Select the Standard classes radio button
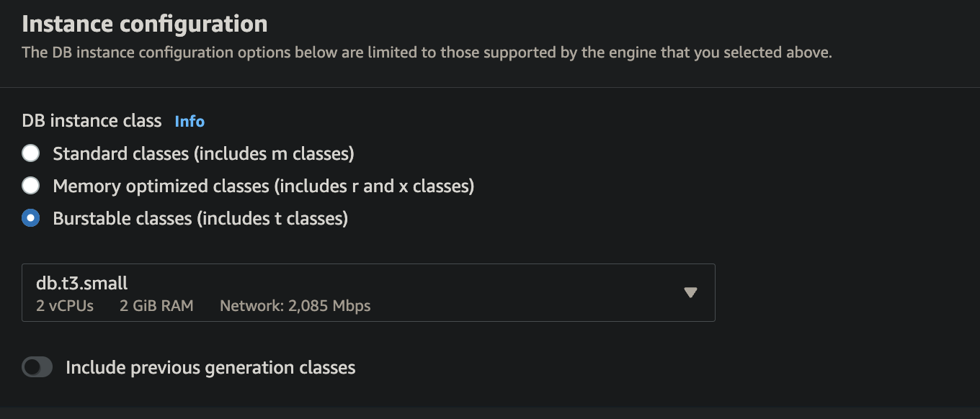 (30, 153)
